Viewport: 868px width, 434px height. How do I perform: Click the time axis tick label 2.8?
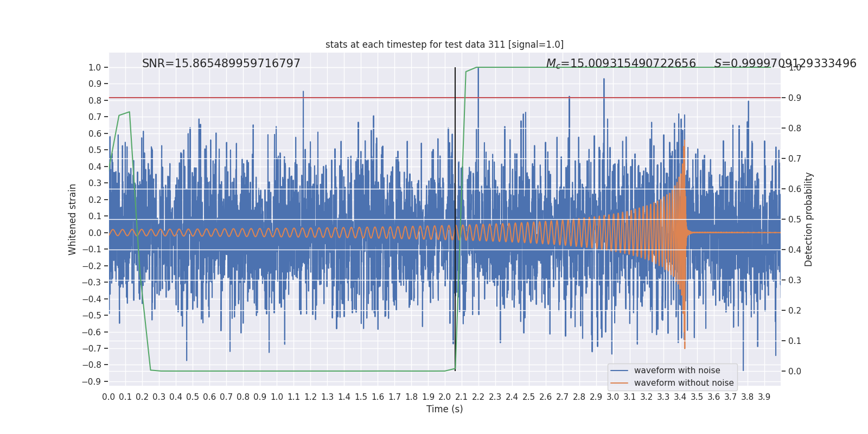coord(579,397)
